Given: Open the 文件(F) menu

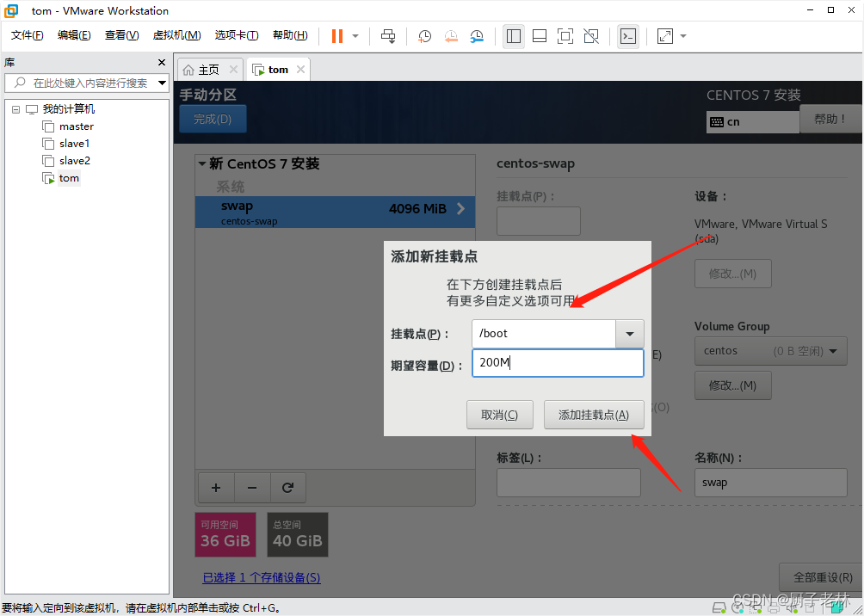Looking at the screenshot, I should [x=27, y=35].
